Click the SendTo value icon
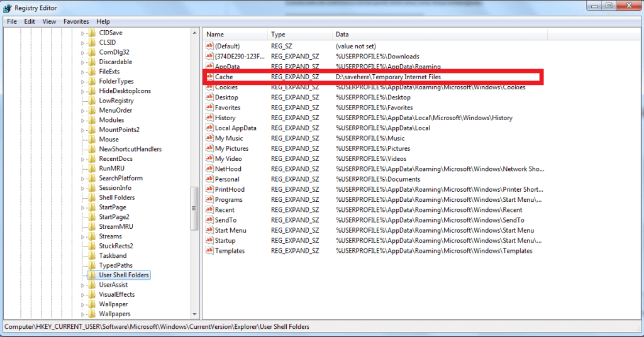The image size is (644, 337). point(209,220)
